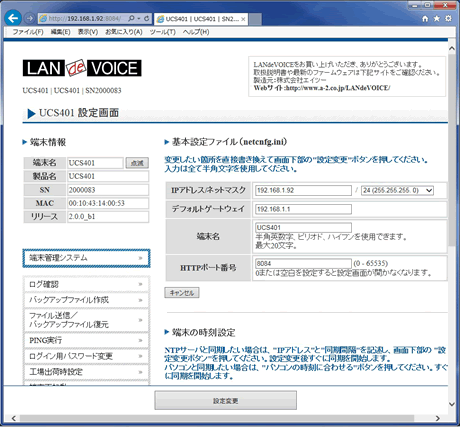460x427 pixels.
Task: Click the address bar URL field
Action: coord(85,18)
